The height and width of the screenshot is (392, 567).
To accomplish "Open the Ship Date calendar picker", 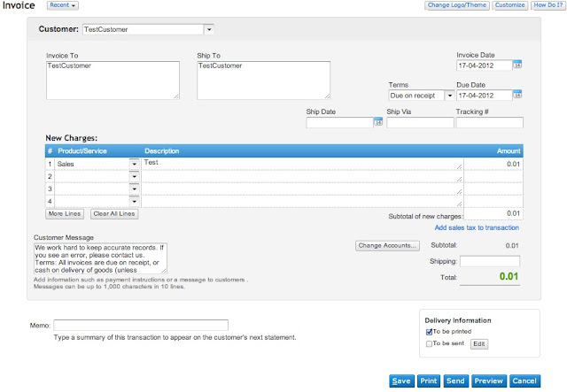I will (377, 123).
